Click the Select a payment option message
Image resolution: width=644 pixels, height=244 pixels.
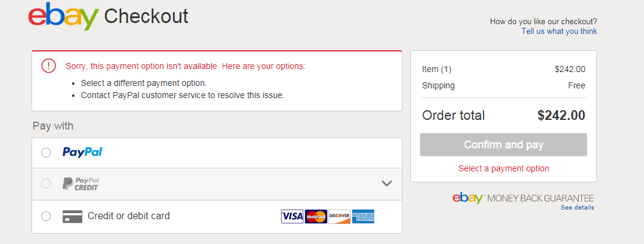coord(504,168)
